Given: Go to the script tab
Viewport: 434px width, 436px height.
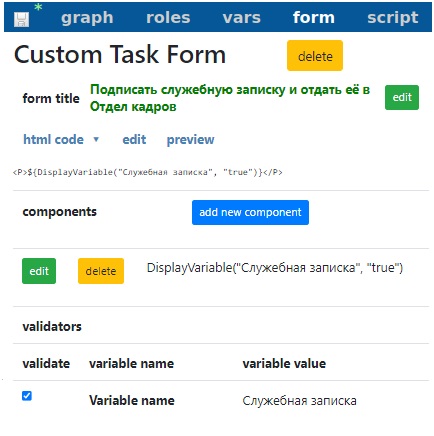Looking at the screenshot, I should tap(392, 17).
